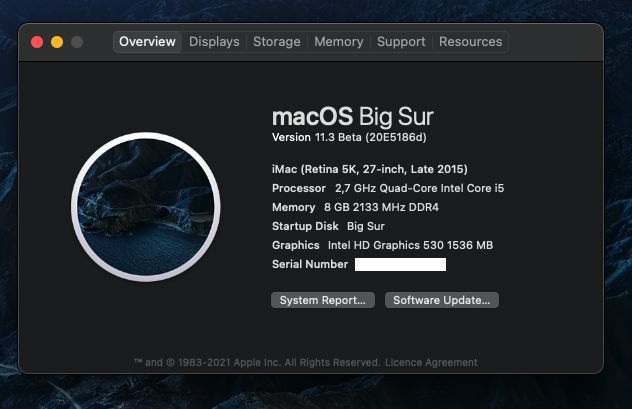Viewport: 632px width, 409px height.
Task: Click the iMac Retina 5K model line
Action: click(369, 169)
